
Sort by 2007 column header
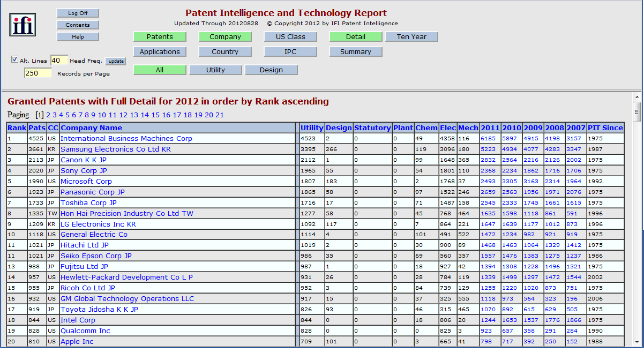pyautogui.click(x=575, y=128)
